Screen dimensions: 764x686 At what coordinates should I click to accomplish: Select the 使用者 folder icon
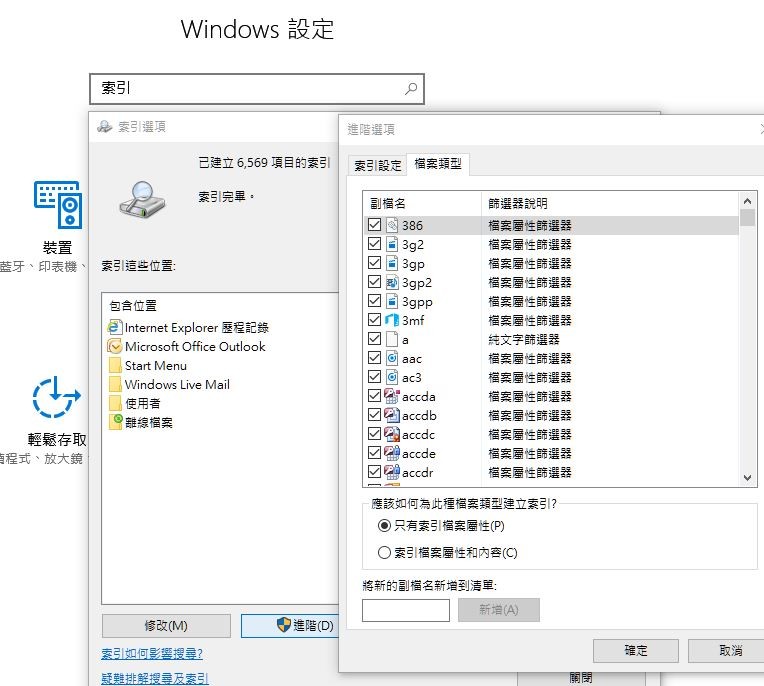point(115,403)
